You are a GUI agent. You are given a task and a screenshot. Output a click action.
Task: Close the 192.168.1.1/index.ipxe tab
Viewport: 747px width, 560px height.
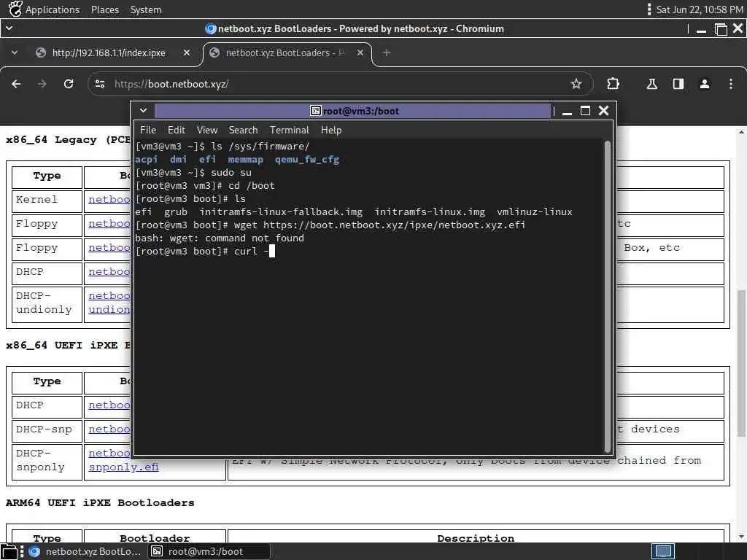[x=187, y=52]
